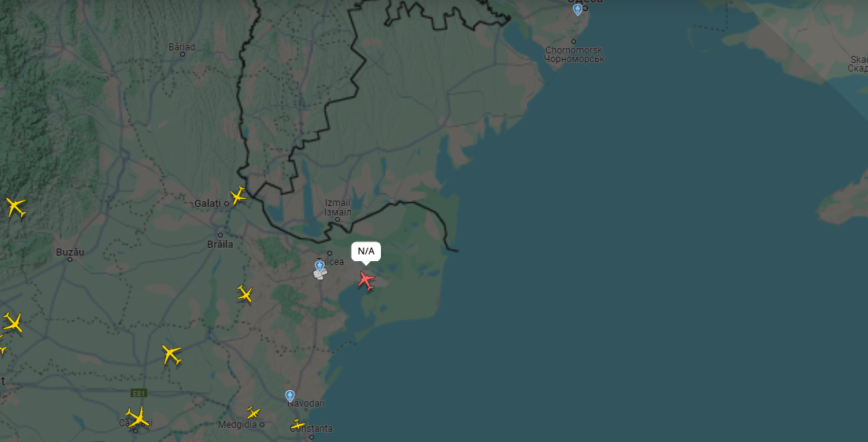Click the E81 road shield
Screen dimensions: 868x442
[x=139, y=393]
